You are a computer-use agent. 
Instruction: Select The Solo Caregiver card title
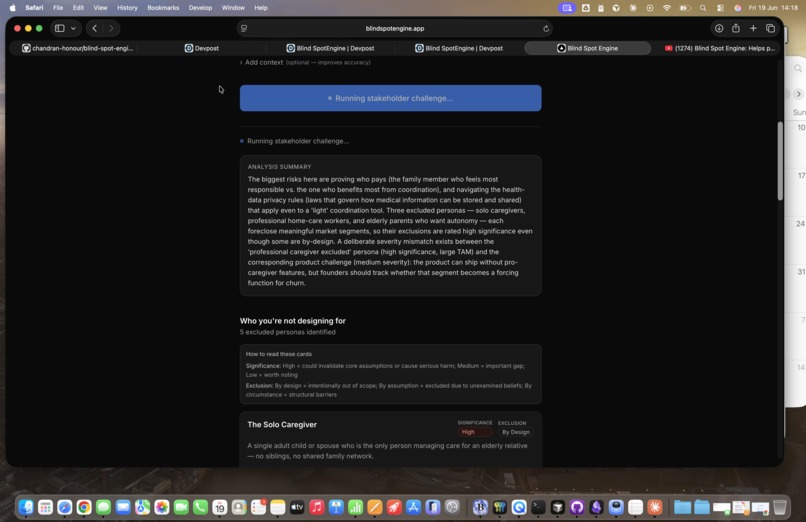pos(282,424)
